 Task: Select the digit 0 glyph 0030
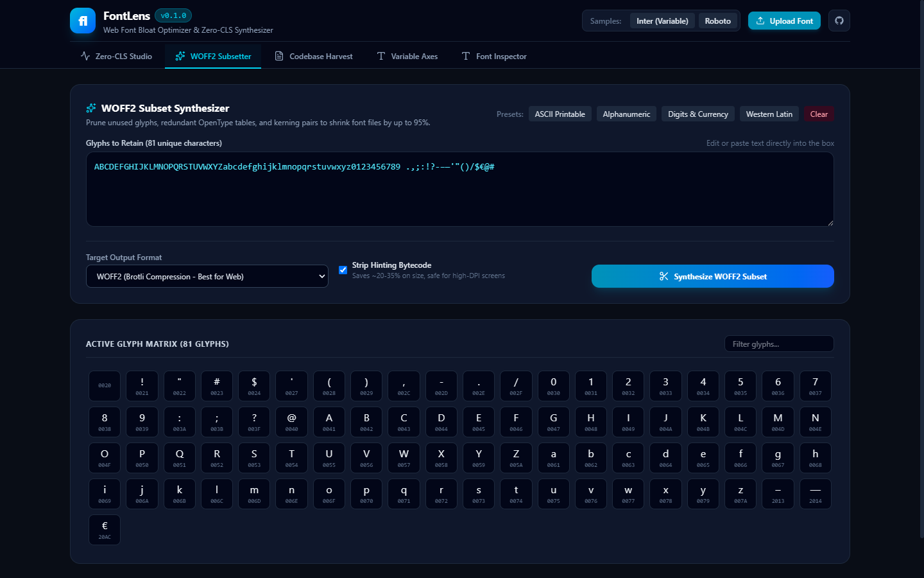pyautogui.click(x=553, y=386)
